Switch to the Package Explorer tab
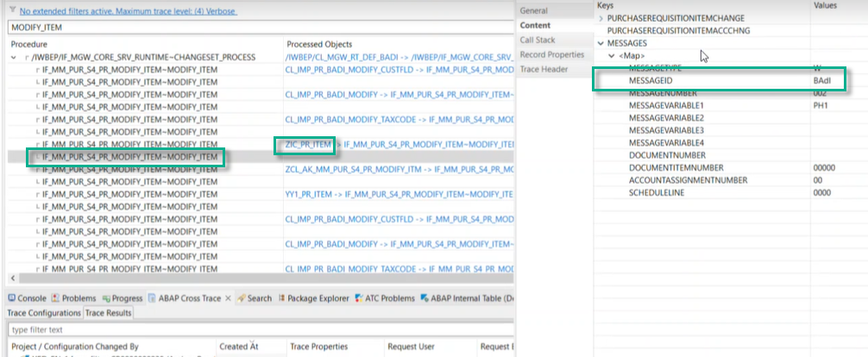The width and height of the screenshot is (868, 357). [313, 298]
